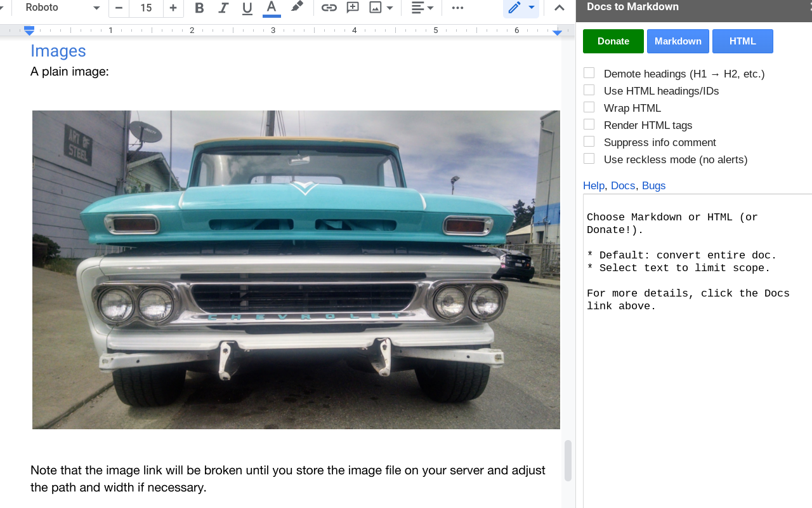Increase font size with the plus button
The image size is (812, 508).
pos(173,8)
